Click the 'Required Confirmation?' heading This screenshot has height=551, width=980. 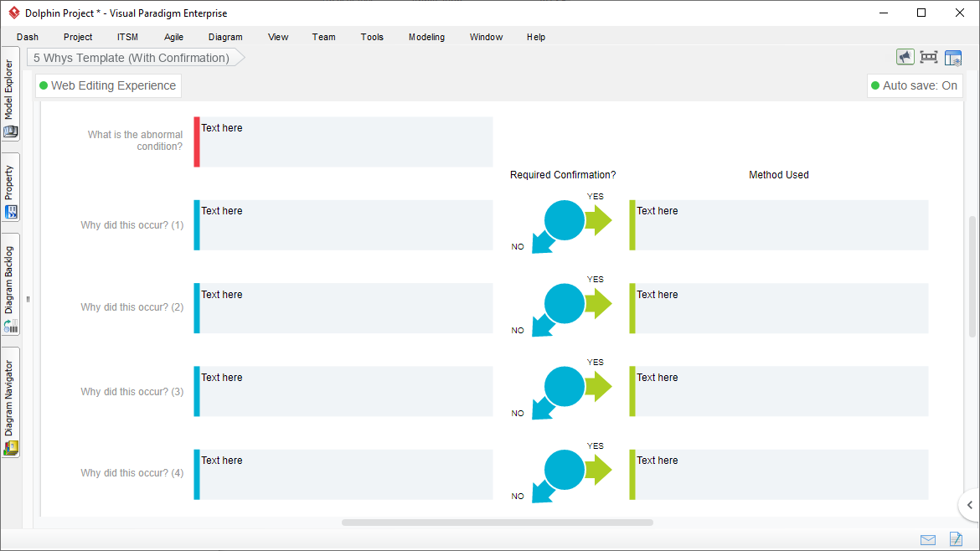(563, 175)
